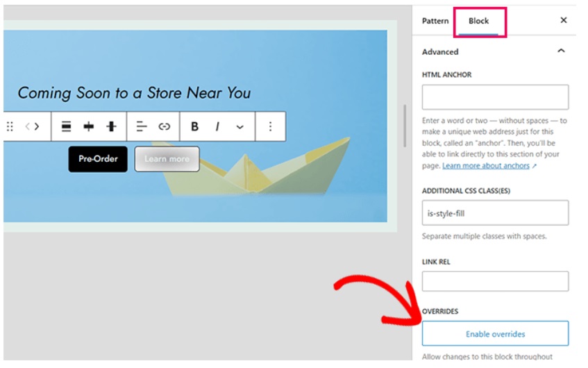Viewport: 588px width, 368px height.
Task: Open the text align option
Action: (142, 126)
